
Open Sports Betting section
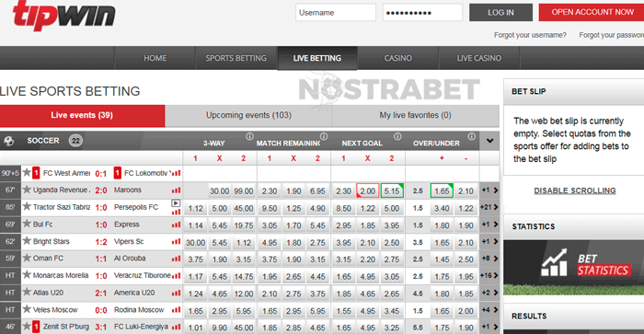click(x=236, y=58)
